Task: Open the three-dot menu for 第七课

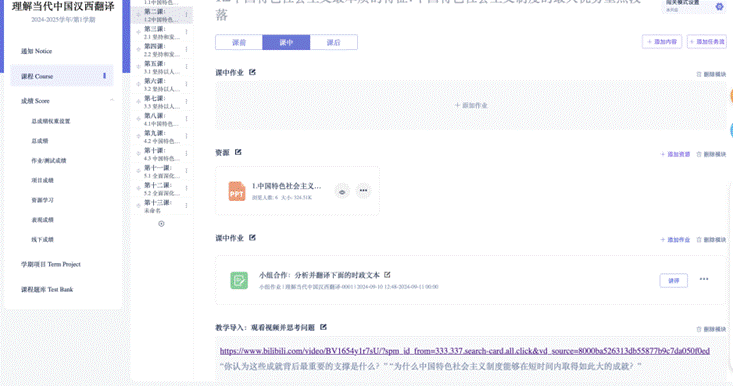Action: pyautogui.click(x=187, y=101)
